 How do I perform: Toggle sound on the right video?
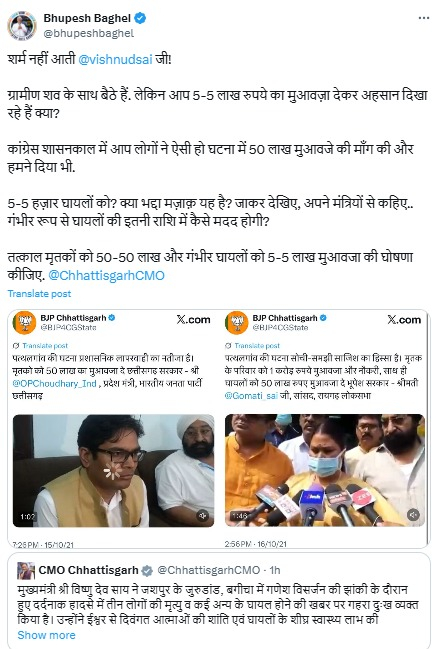point(413,514)
